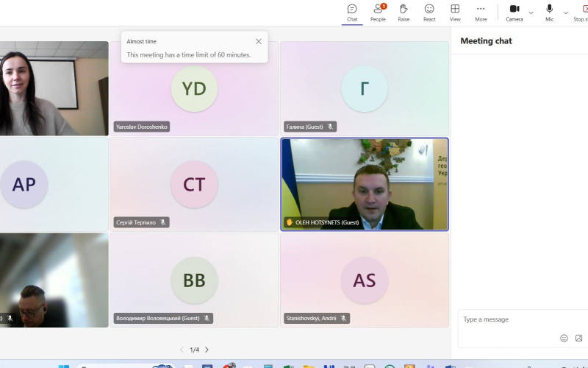Stop sharing the screen
Viewport: 588px width, 368px height.
click(581, 12)
